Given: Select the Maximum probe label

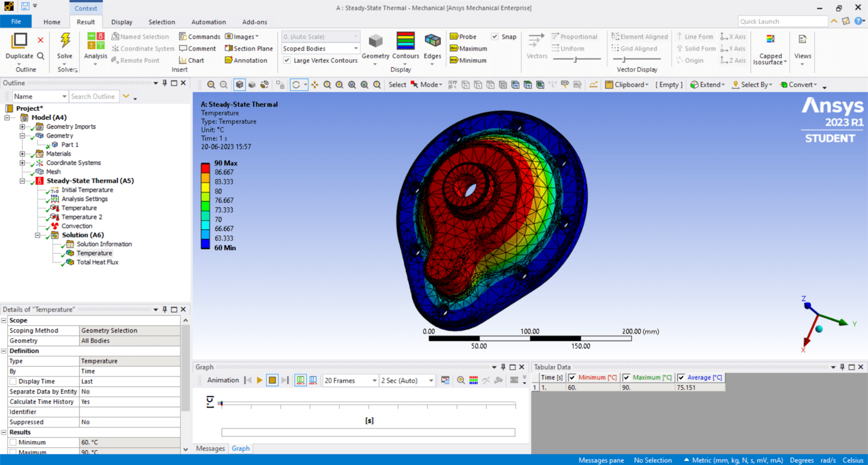Looking at the screenshot, I should 473,48.
